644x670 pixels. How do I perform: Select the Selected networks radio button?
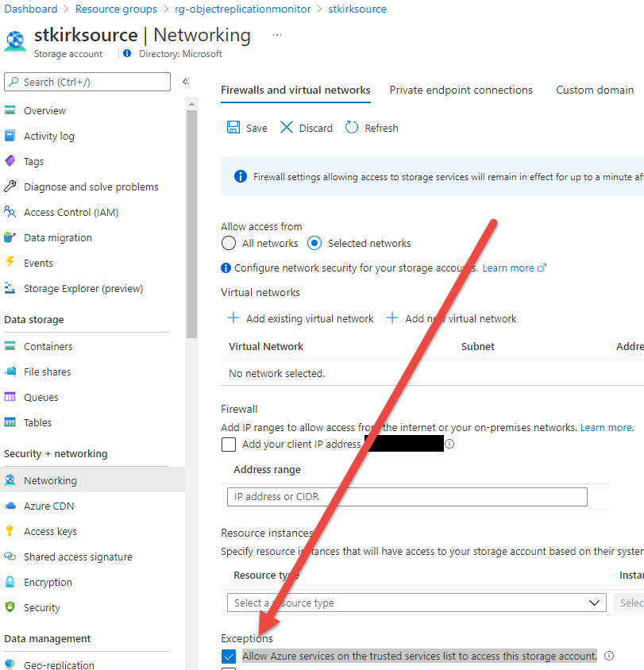(314, 243)
